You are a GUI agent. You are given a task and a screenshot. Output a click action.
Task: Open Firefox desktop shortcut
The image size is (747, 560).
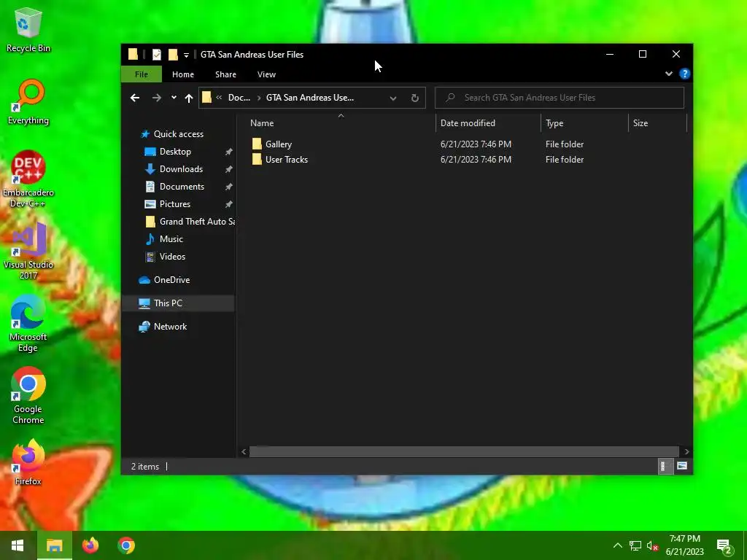[x=28, y=462]
